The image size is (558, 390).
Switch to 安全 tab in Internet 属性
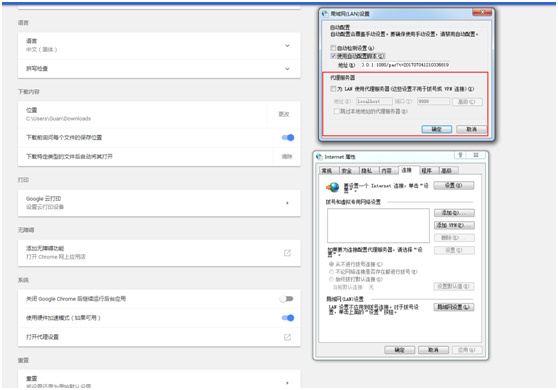[347, 170]
